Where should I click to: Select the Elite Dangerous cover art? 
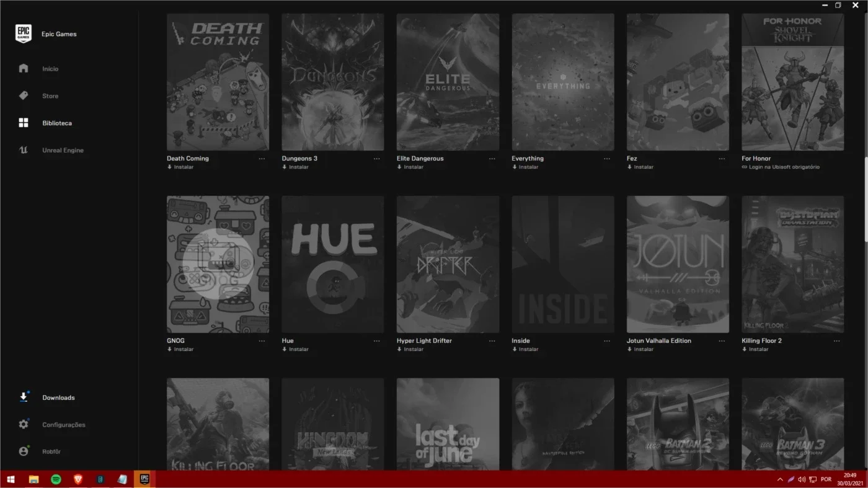pos(448,82)
